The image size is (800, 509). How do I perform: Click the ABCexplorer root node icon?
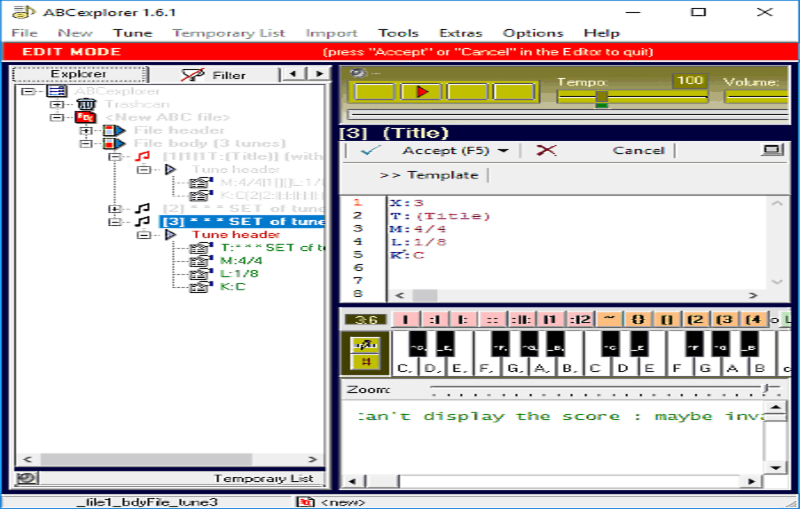(57, 91)
